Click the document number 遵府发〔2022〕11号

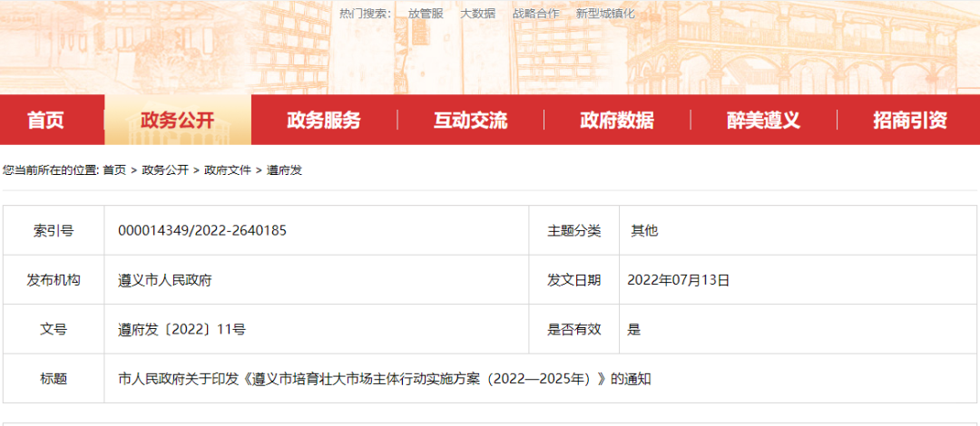[x=181, y=330]
